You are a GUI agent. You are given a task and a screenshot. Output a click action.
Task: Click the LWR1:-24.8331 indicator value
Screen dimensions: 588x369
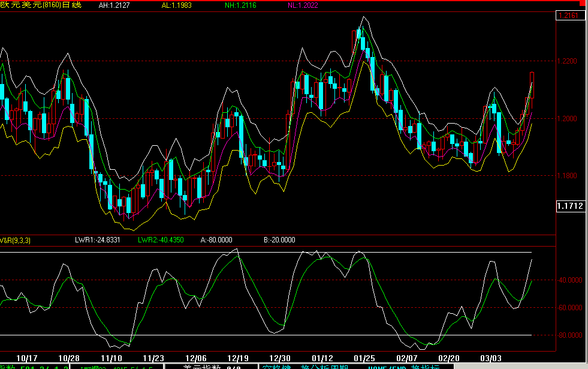(98, 240)
